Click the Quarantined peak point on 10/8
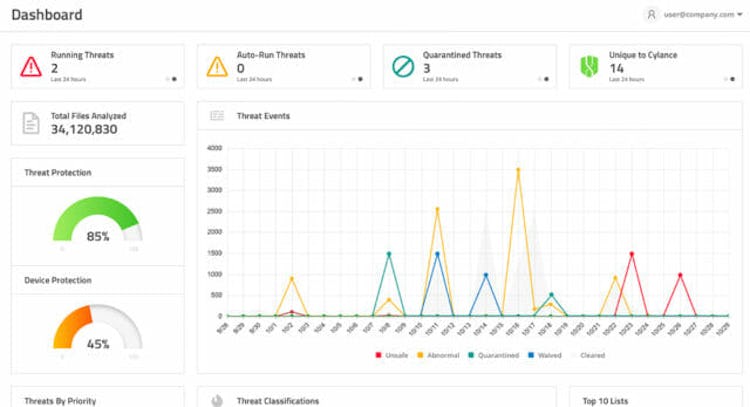Screen dimensions: 750x407 (389, 254)
